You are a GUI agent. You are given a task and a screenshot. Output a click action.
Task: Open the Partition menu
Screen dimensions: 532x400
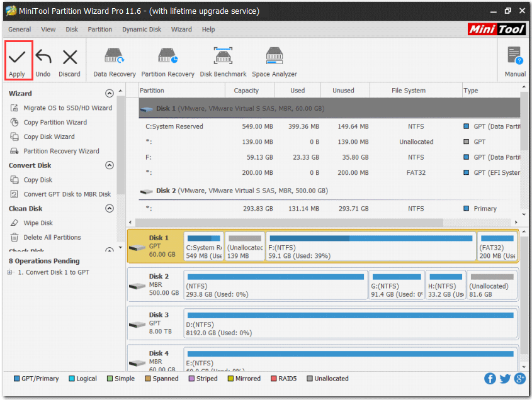click(x=99, y=30)
